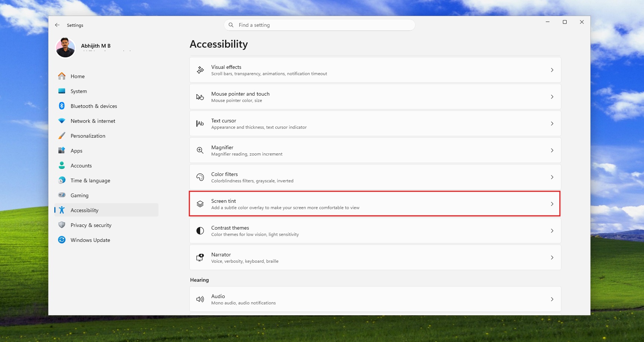
Task: Expand the Screen tint settings chevron
Action: coord(552,204)
